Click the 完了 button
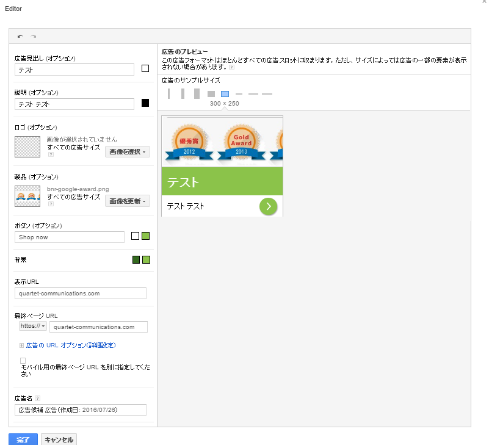Viewport: 489px width, 448px height. [23, 439]
